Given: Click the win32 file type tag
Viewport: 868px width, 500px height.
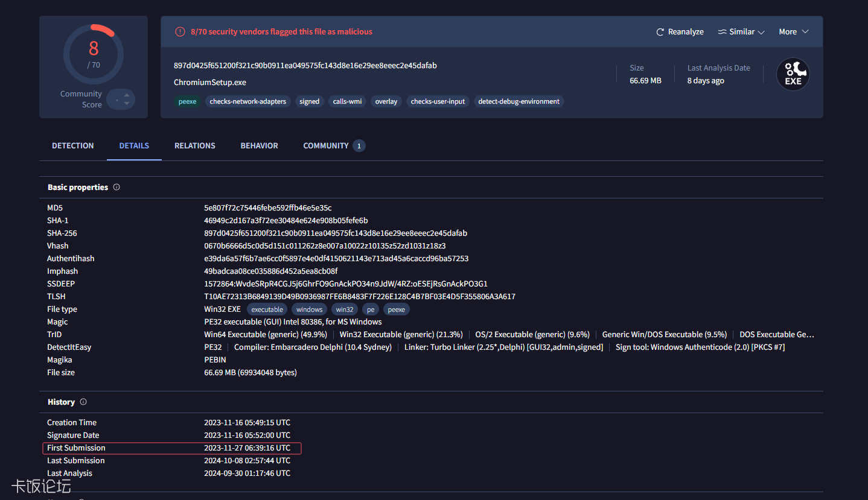Looking at the screenshot, I should [345, 309].
